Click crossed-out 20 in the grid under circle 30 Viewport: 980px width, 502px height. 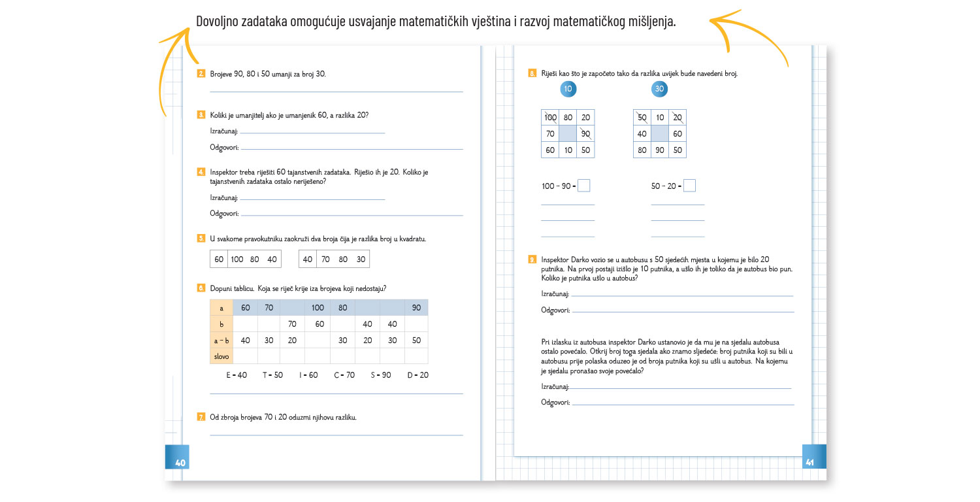click(678, 118)
